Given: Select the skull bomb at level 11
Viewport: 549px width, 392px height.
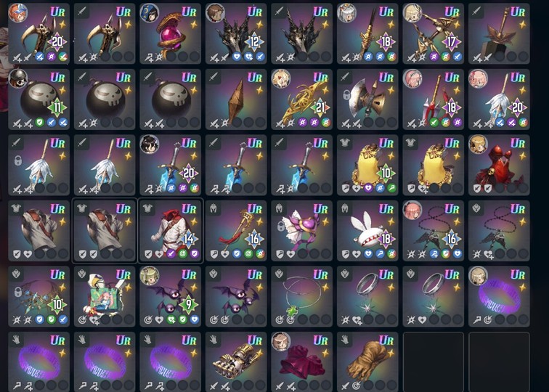Looking at the screenshot, I should (38, 99).
